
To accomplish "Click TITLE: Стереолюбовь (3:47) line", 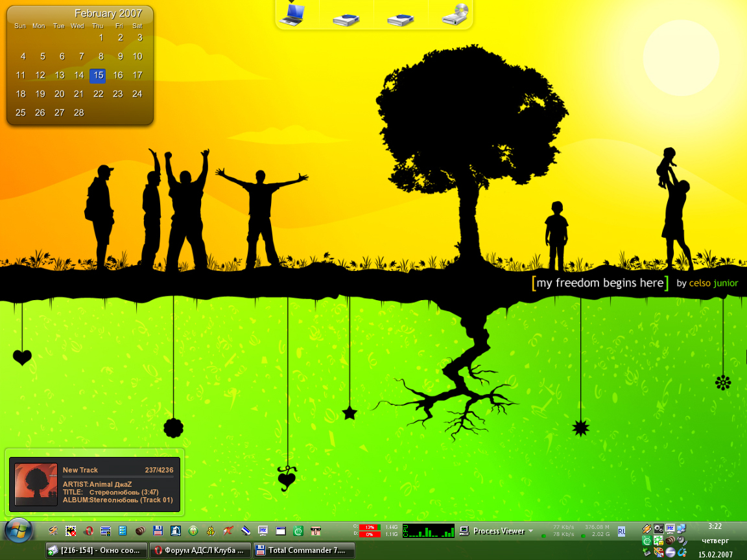I will point(110,492).
